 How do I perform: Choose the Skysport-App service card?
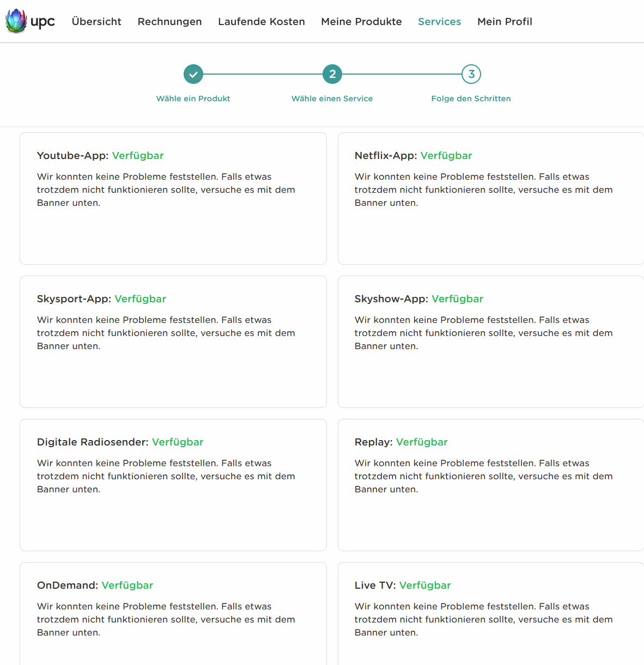point(173,342)
